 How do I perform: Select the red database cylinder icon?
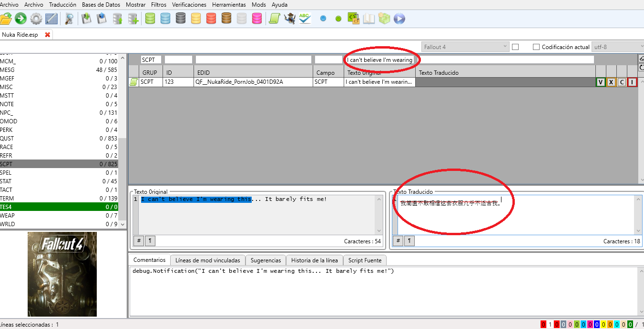click(211, 19)
